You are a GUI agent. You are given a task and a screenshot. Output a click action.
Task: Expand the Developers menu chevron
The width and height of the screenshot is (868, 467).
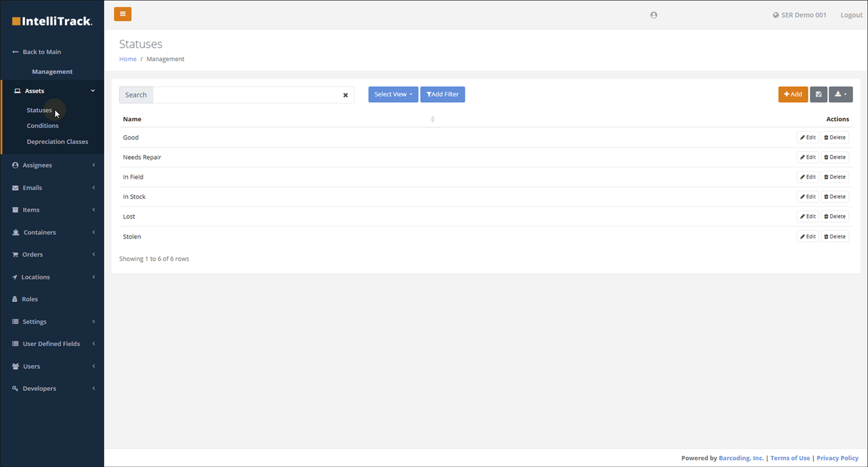click(94, 388)
